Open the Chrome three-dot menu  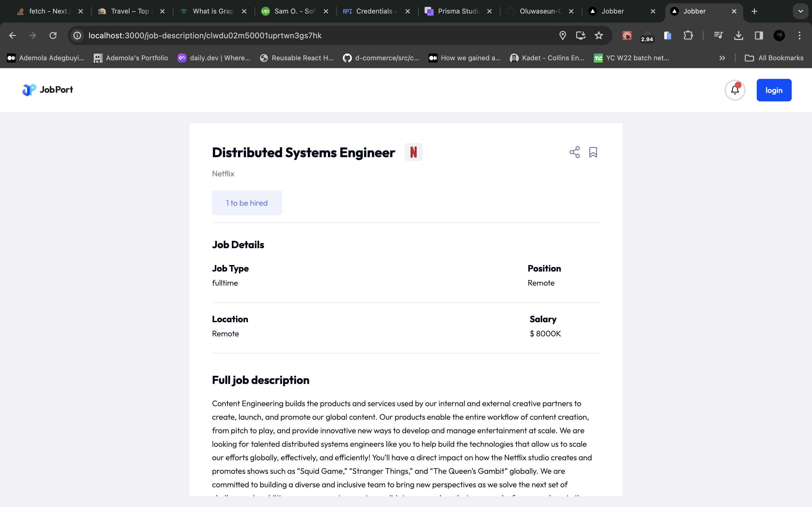click(x=799, y=35)
